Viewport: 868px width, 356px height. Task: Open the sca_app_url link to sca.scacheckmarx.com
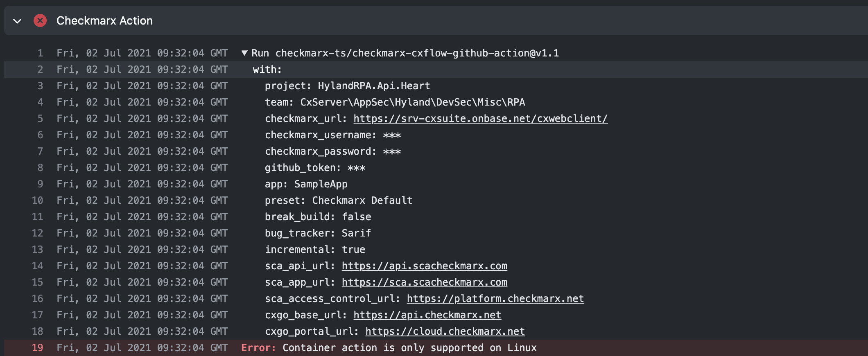pos(424,282)
